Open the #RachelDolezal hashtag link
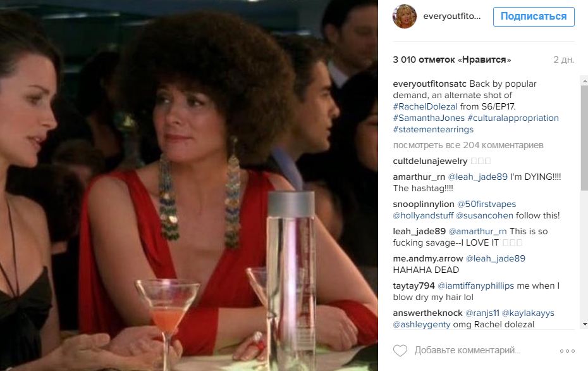Viewport: 588px width, 371px height. [x=426, y=106]
